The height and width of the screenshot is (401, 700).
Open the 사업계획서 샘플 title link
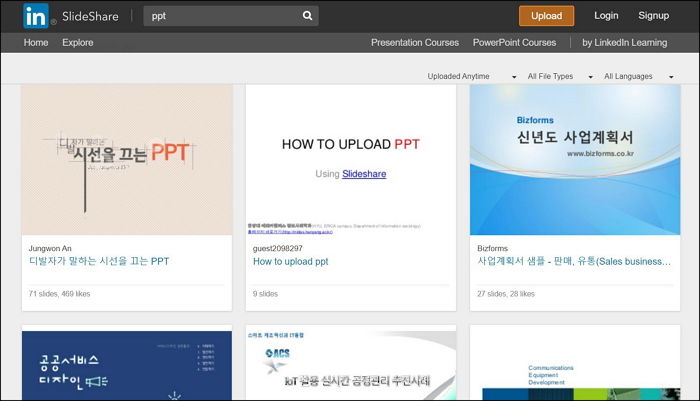574,261
